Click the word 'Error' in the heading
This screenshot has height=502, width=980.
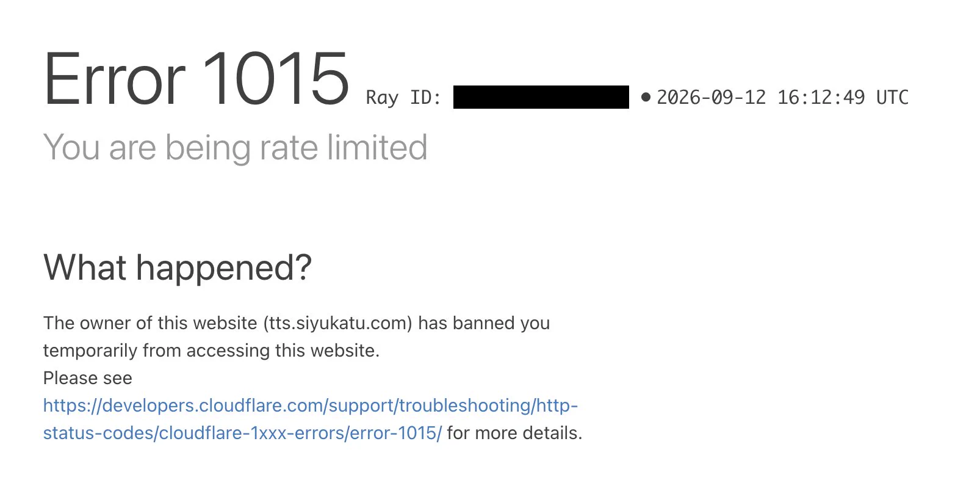coord(114,79)
